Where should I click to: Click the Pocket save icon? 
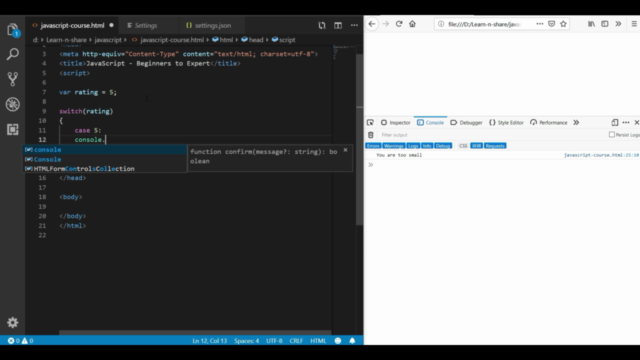[551, 24]
